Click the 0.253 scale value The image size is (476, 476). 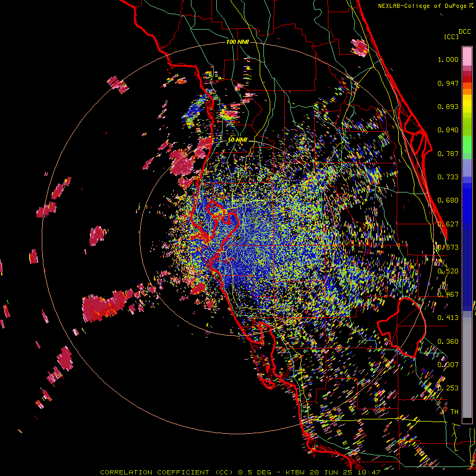pyautogui.click(x=448, y=388)
